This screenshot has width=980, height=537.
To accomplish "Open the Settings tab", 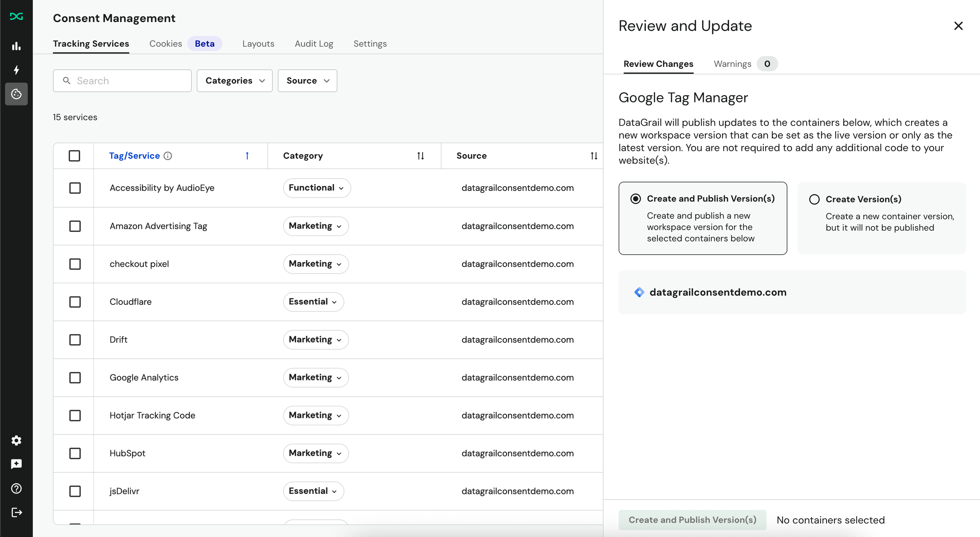I will [370, 44].
